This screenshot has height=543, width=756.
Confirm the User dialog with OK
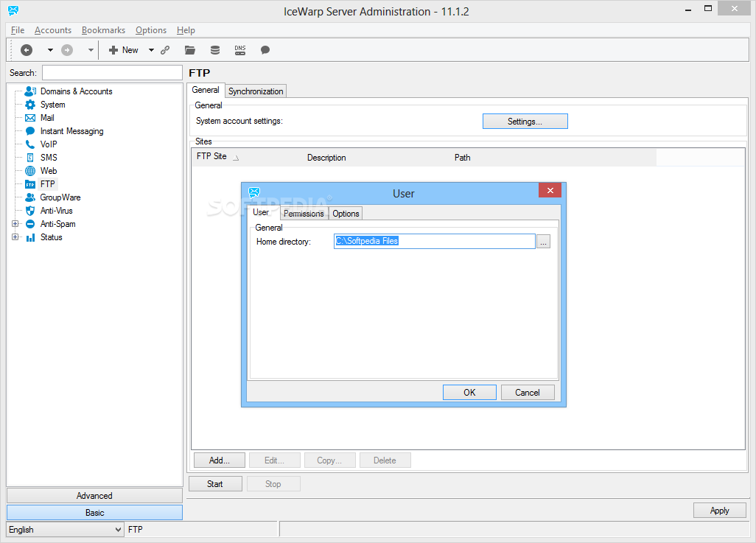469,393
